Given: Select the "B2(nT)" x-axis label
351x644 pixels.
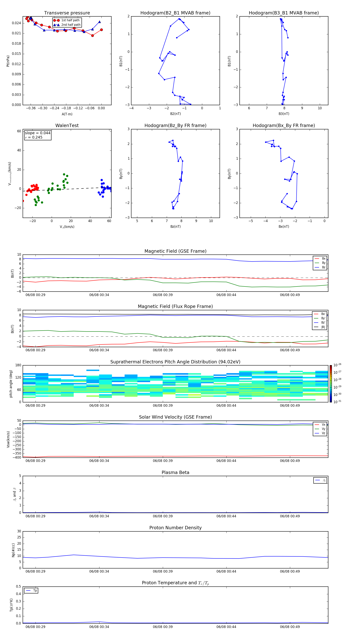Looking at the screenshot, I should pyautogui.click(x=175, y=114).
